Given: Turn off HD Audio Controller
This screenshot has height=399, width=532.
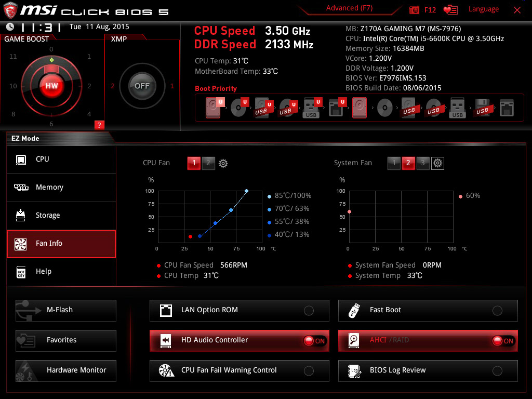Looking at the screenshot, I should click(314, 341).
